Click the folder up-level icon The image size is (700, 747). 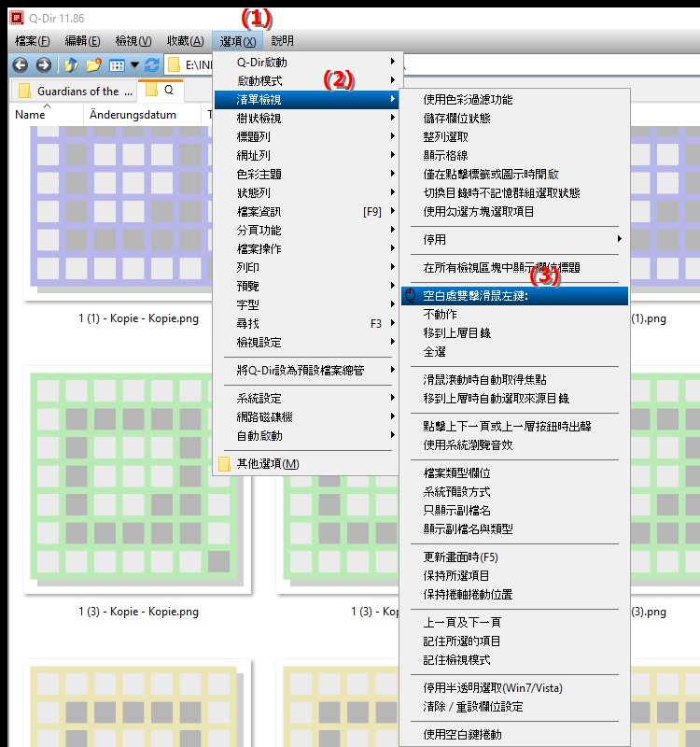[72, 64]
